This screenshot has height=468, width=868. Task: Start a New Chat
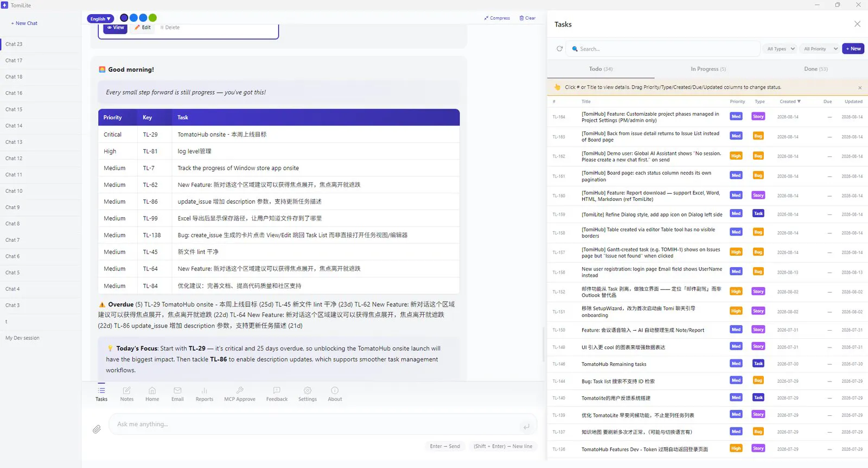[24, 23]
